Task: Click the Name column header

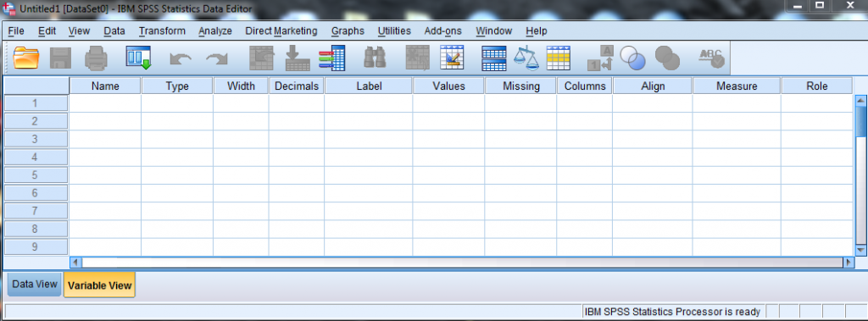Action: [x=105, y=86]
